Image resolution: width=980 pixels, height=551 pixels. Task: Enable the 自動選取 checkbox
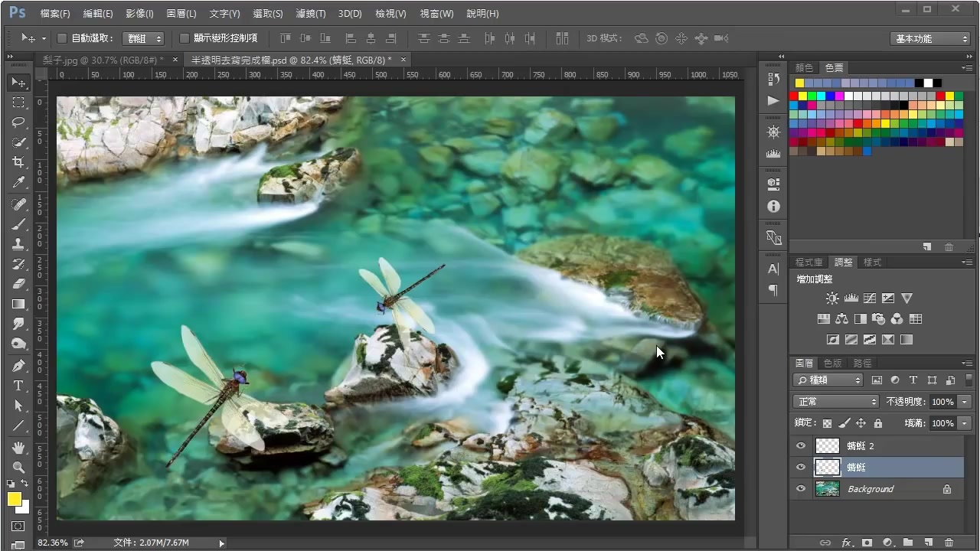pos(63,38)
